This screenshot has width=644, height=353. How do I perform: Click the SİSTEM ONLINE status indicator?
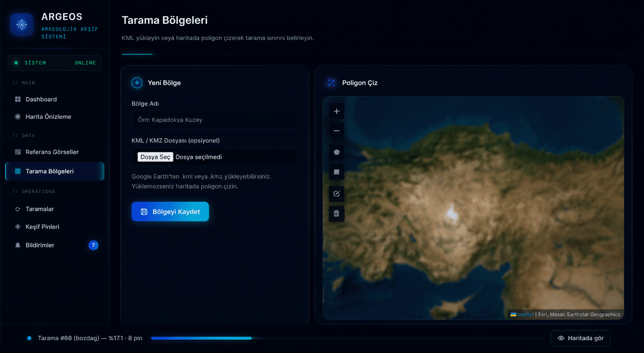pyautogui.click(x=55, y=63)
